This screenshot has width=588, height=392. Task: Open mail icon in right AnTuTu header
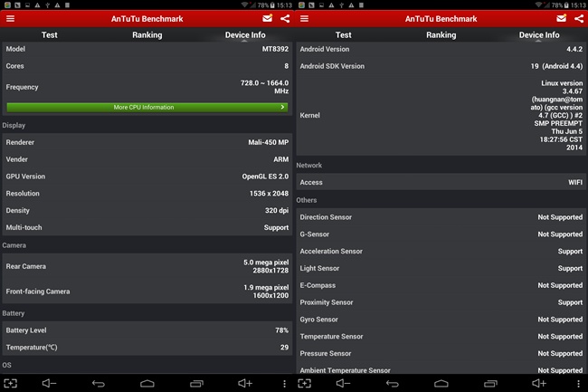[562, 18]
